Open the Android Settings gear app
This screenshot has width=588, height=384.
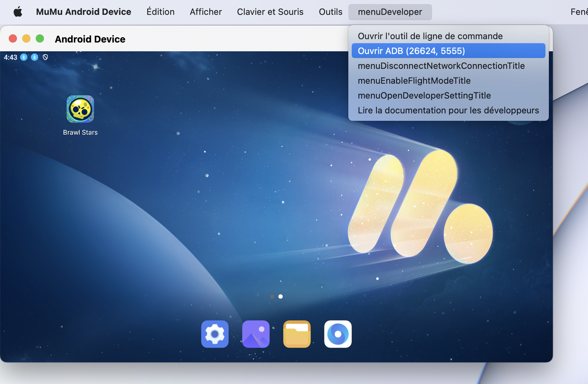click(215, 334)
